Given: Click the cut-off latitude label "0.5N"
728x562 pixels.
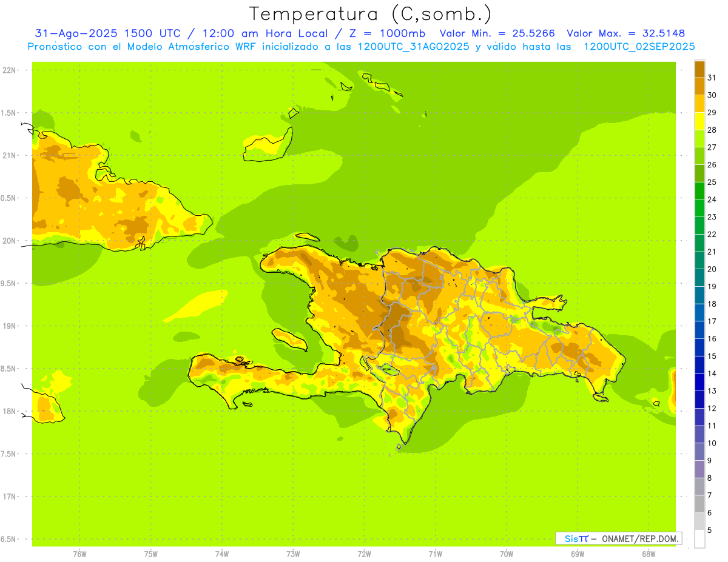Looking at the screenshot, I should coord(9,198).
